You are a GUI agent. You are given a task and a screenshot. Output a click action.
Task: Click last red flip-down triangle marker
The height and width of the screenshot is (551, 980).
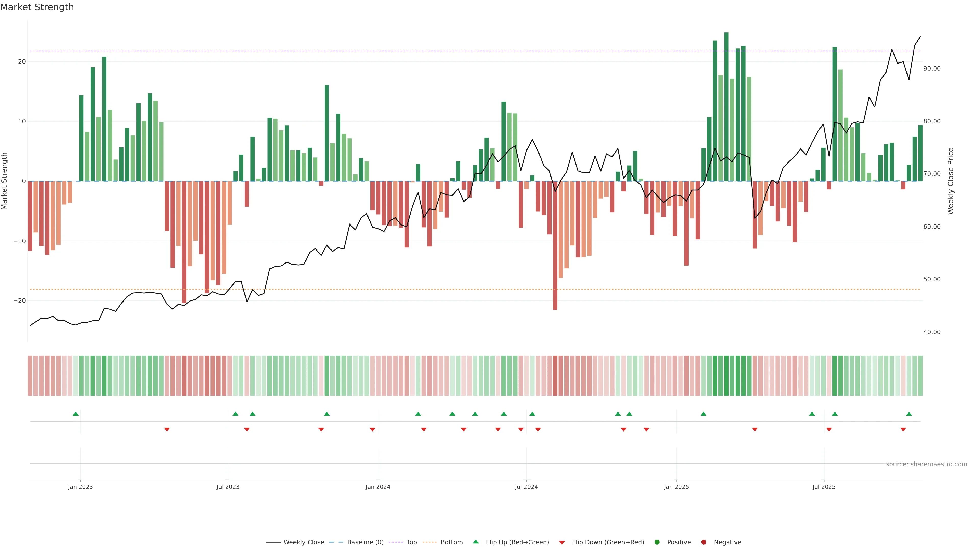(903, 429)
